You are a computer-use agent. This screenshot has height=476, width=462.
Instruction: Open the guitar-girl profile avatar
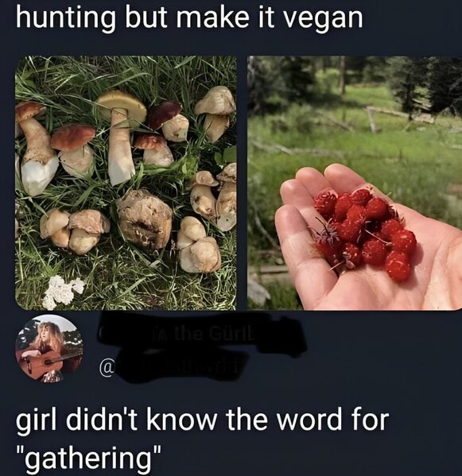49,349
